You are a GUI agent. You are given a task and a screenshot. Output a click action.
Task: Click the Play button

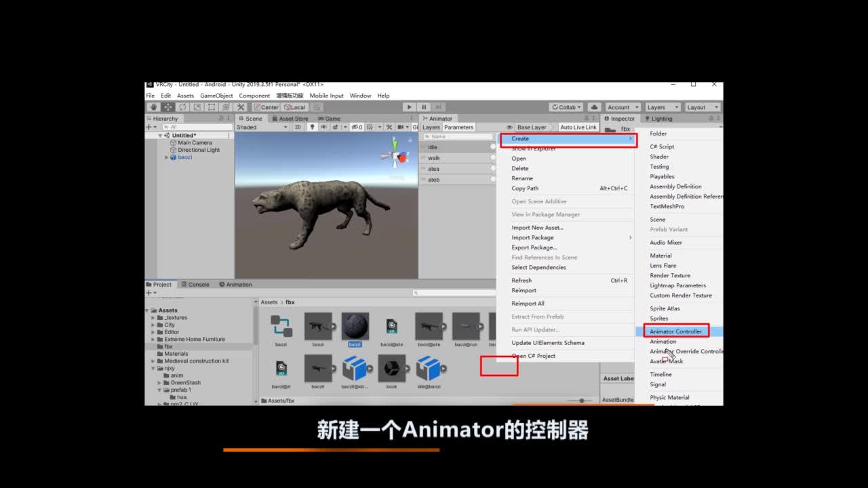tap(409, 107)
